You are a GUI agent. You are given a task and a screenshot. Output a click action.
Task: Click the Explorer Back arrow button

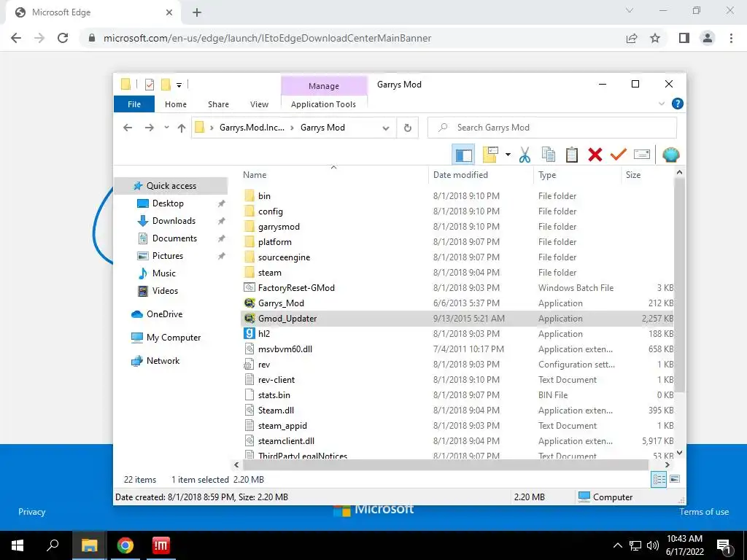tap(127, 128)
